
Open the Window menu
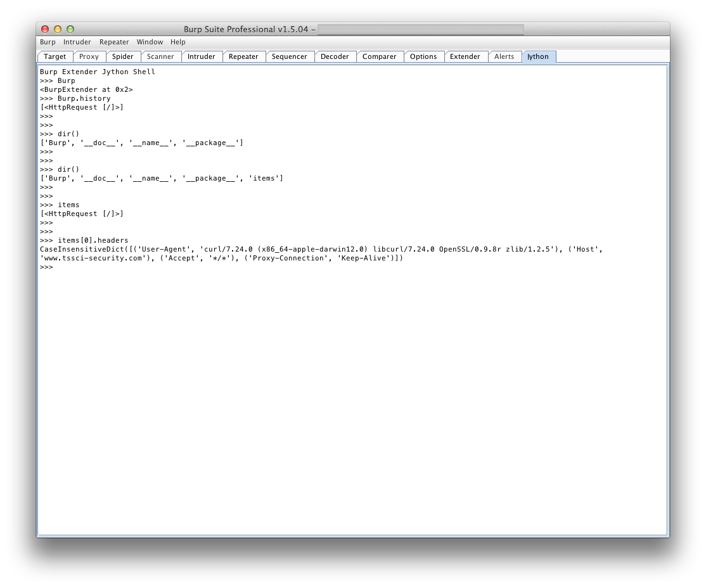point(150,42)
